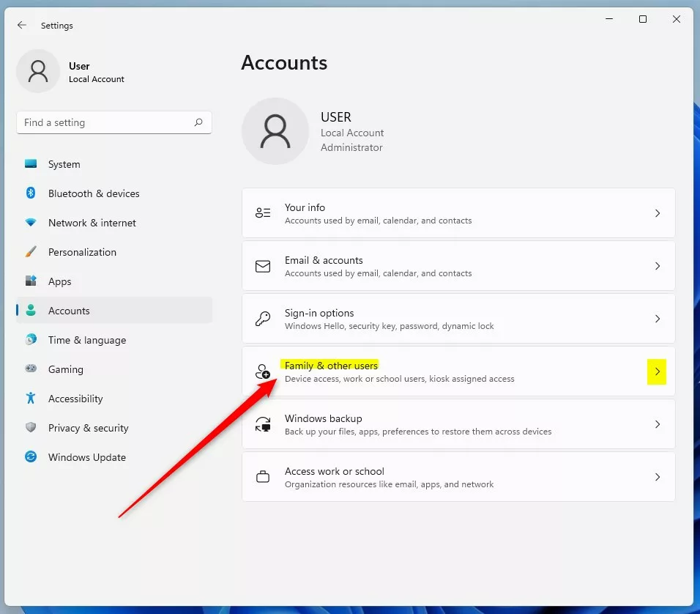Click the Network & internet globe icon

pyautogui.click(x=30, y=223)
